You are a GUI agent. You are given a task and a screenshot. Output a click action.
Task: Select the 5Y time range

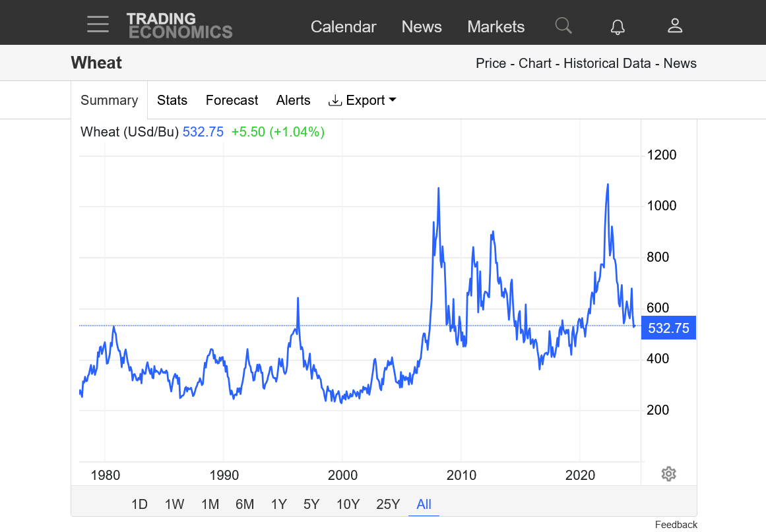(x=311, y=504)
